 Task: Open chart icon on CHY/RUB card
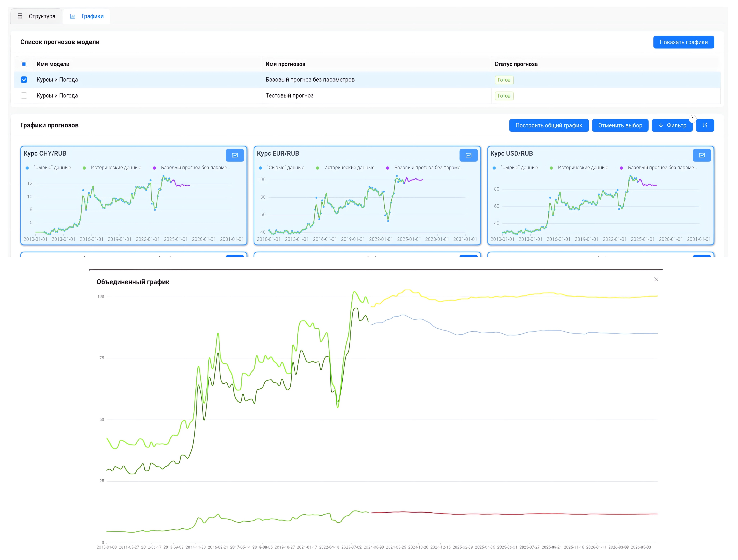tap(234, 155)
